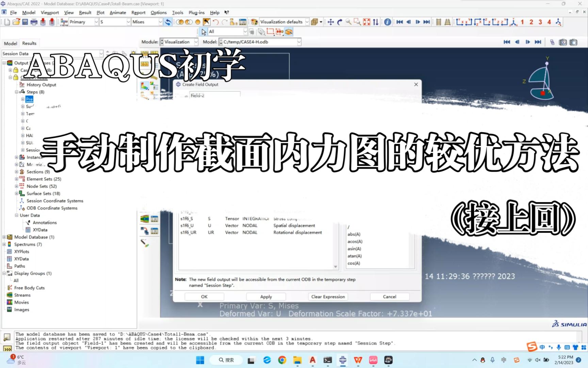
Task: Open the Module Visualization dropdown
Action: pos(196,42)
